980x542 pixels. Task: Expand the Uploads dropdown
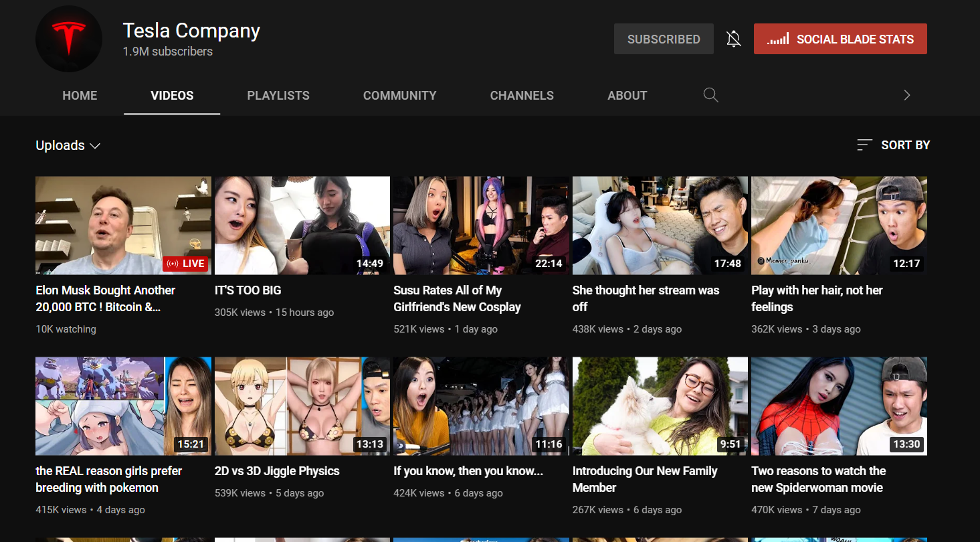pos(68,146)
